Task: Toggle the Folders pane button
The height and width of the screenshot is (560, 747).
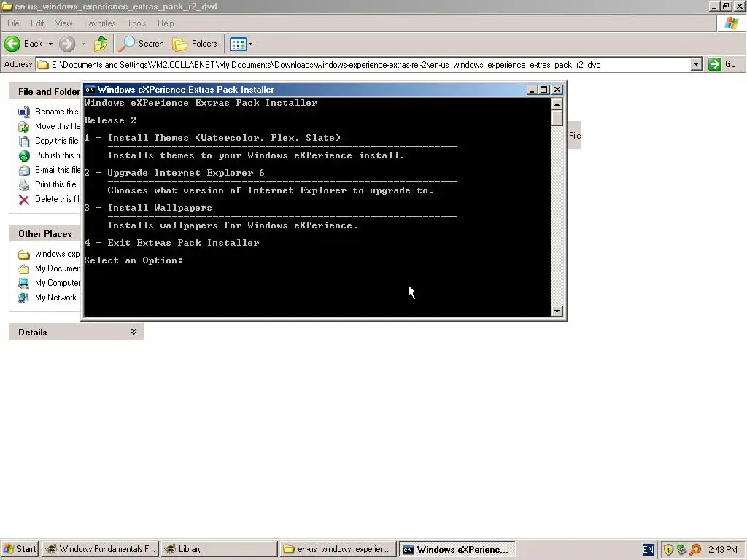Action: (x=195, y=44)
